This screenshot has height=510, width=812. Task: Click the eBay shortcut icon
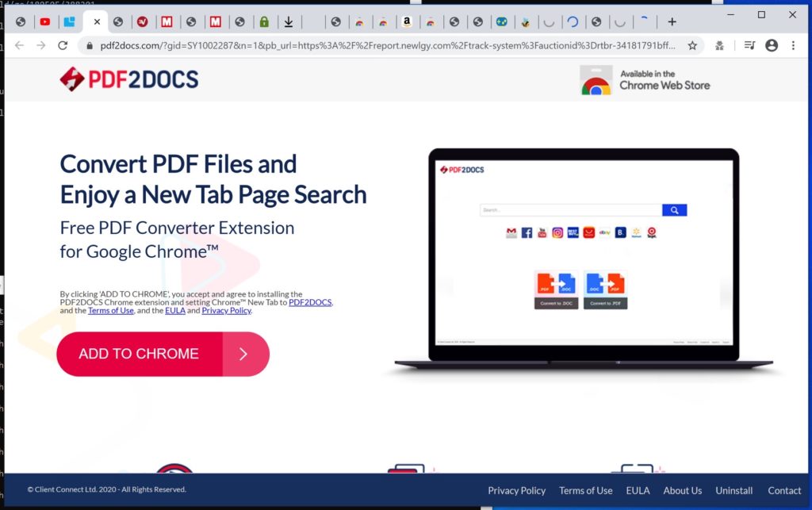coord(604,232)
